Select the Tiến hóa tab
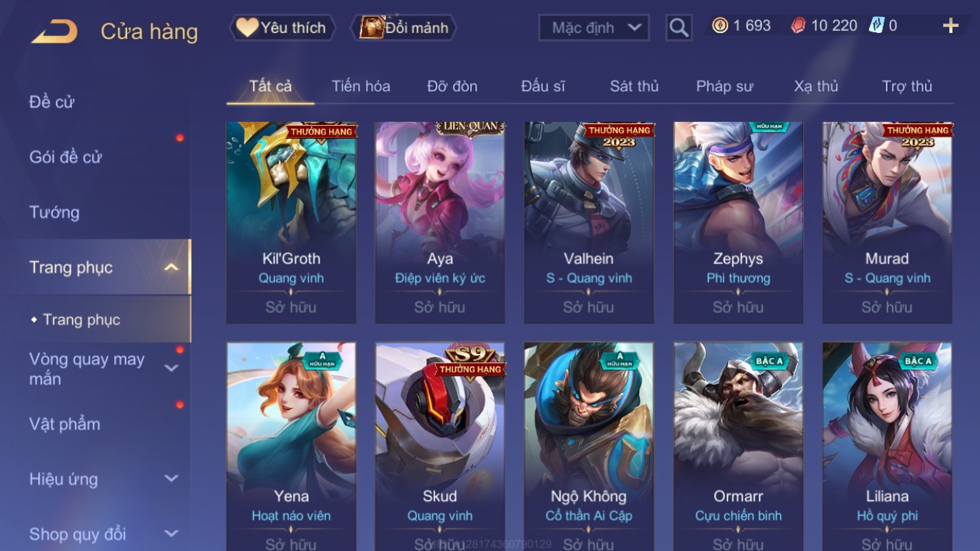 point(361,86)
